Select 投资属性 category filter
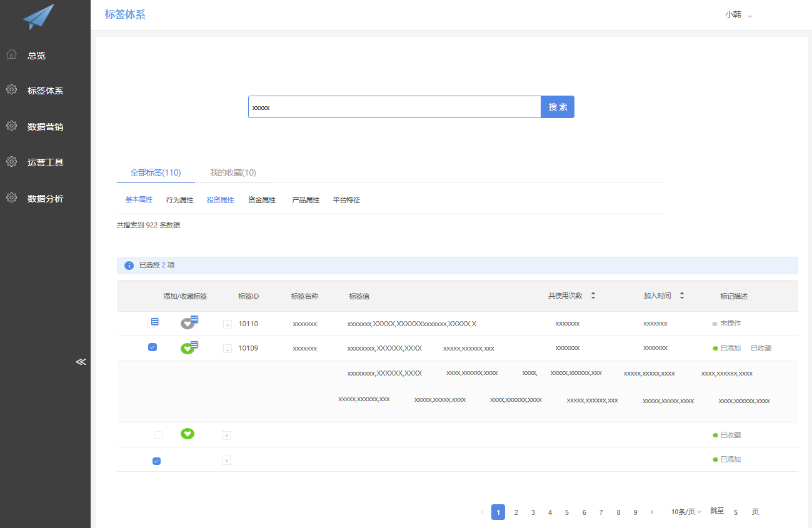This screenshot has height=528, width=812. [221, 200]
